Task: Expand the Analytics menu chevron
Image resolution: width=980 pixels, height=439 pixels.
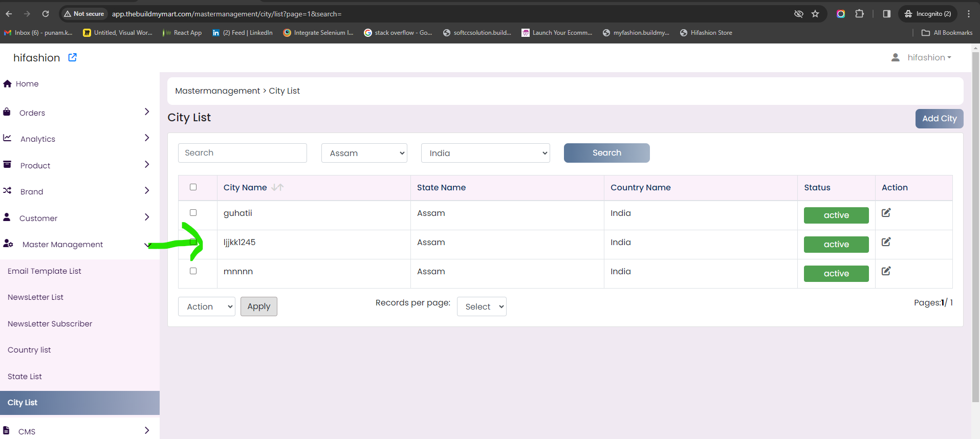Action: (x=147, y=138)
